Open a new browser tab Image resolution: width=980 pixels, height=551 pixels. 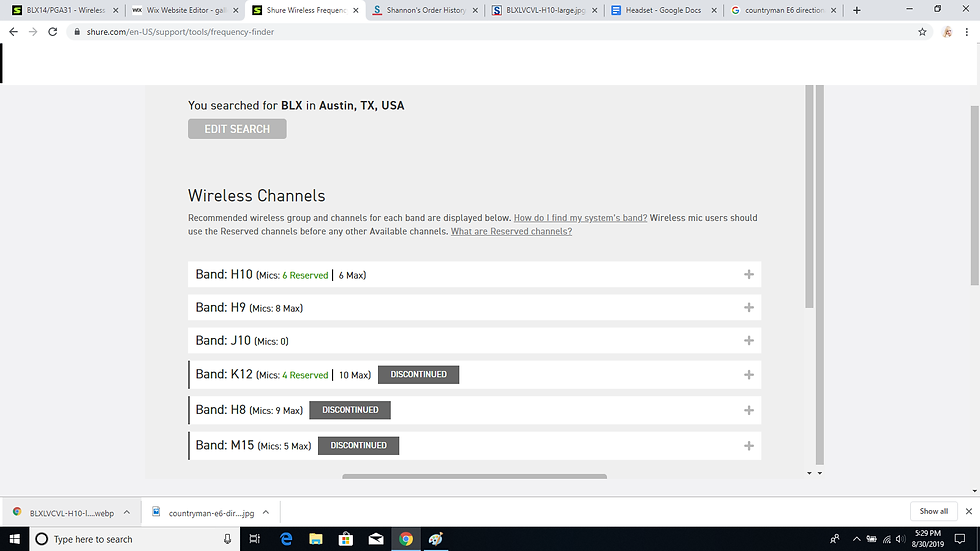tap(857, 10)
